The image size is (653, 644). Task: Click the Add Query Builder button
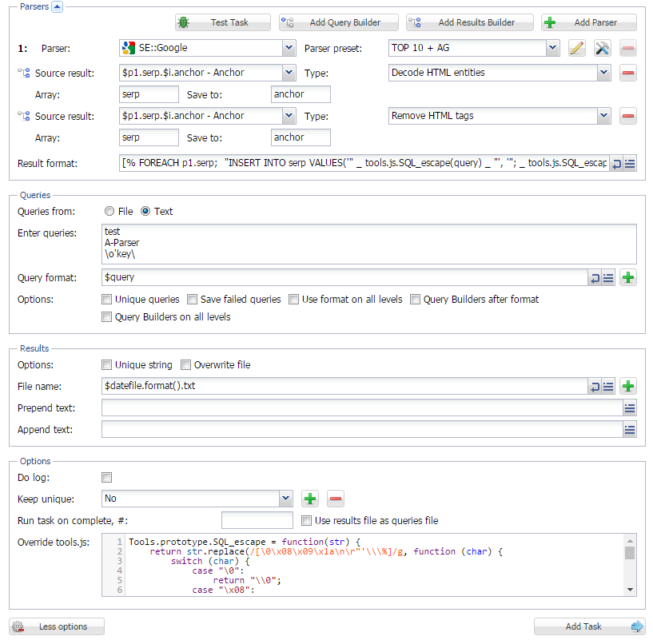tap(336, 22)
